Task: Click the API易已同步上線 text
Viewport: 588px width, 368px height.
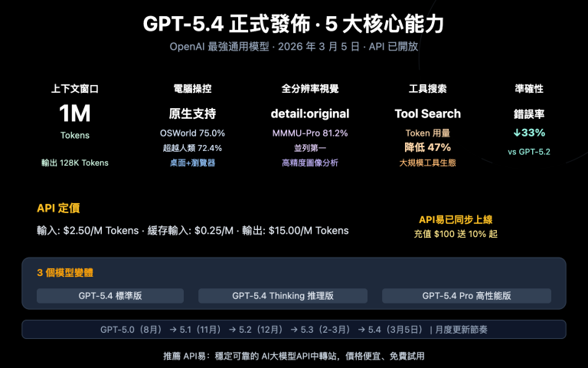Action: [x=456, y=220]
